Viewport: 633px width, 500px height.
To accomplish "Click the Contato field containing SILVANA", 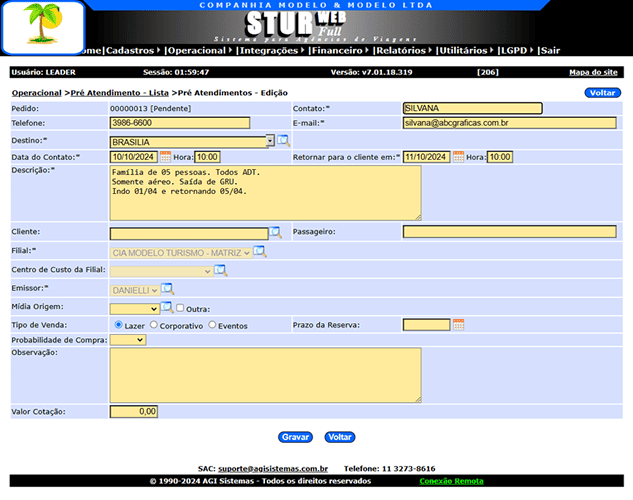I will click(x=472, y=108).
